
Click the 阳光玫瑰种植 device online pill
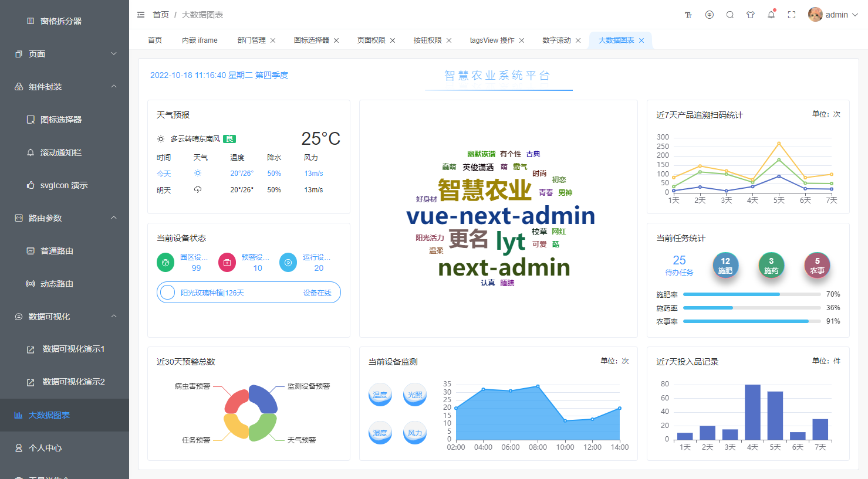(249, 293)
